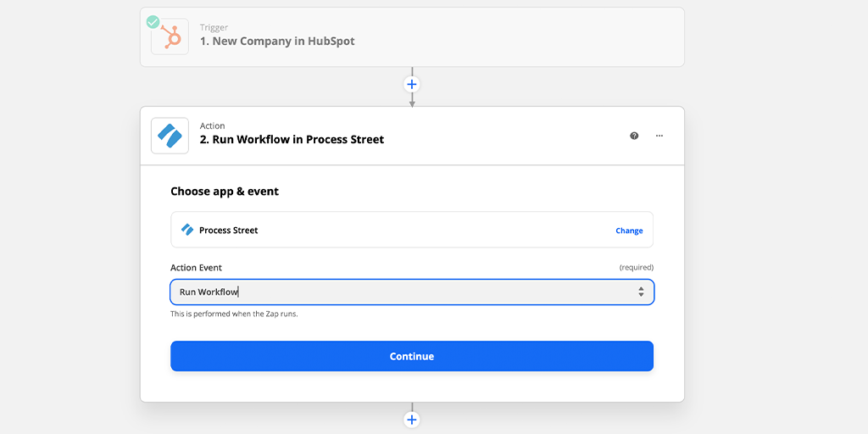Click the Choose app & event heading

pyautogui.click(x=224, y=192)
